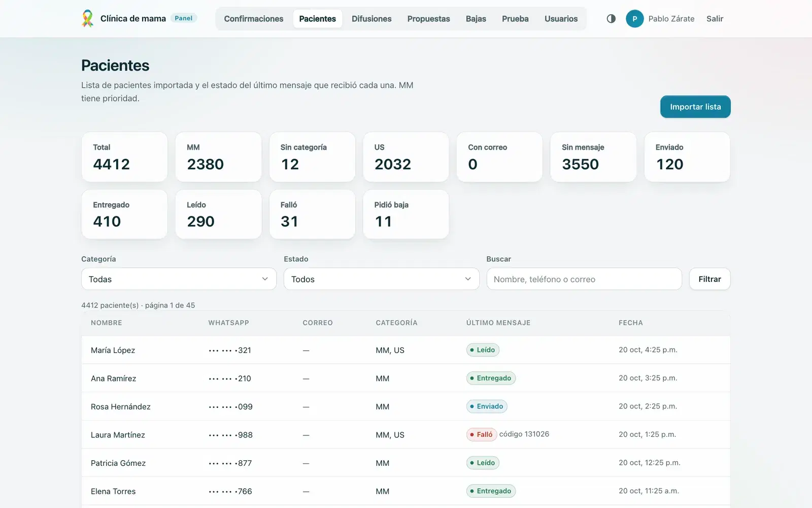Image resolution: width=812 pixels, height=508 pixels.
Task: Expand the Categoría dropdown set to Todas
Action: (x=179, y=279)
